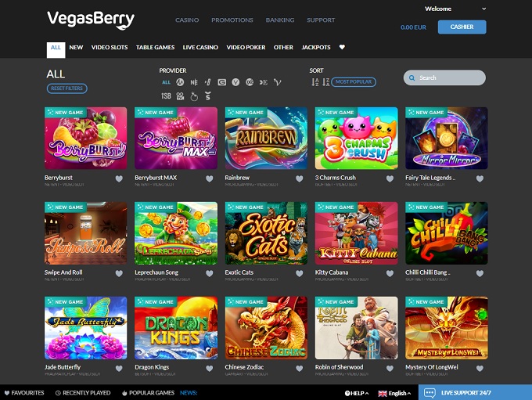Click the live support chat bubble icon
Viewport: 532px width, 400px height.
[430, 393]
